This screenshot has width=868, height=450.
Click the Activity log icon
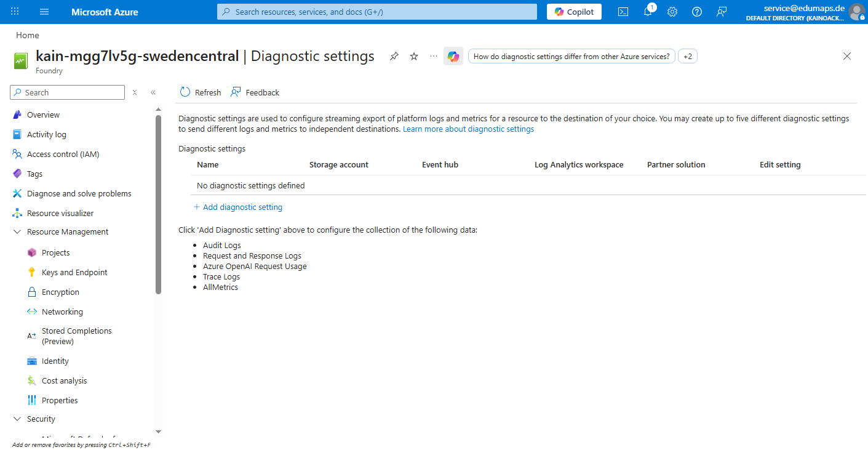pyautogui.click(x=17, y=135)
